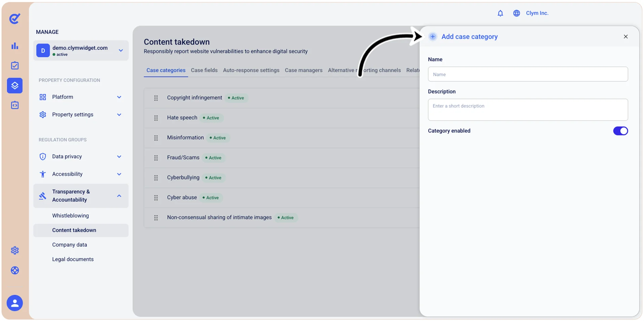Open the code calendar sidebar icon
The image size is (644, 321).
point(15,105)
